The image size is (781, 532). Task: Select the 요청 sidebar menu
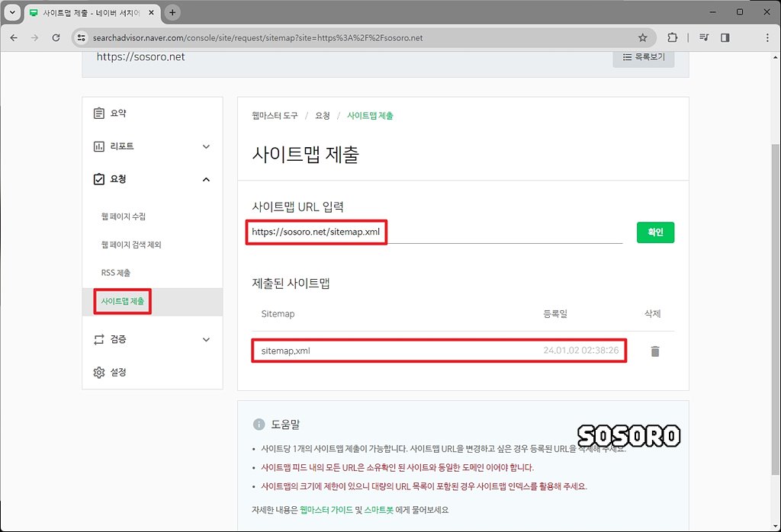[x=153, y=179]
